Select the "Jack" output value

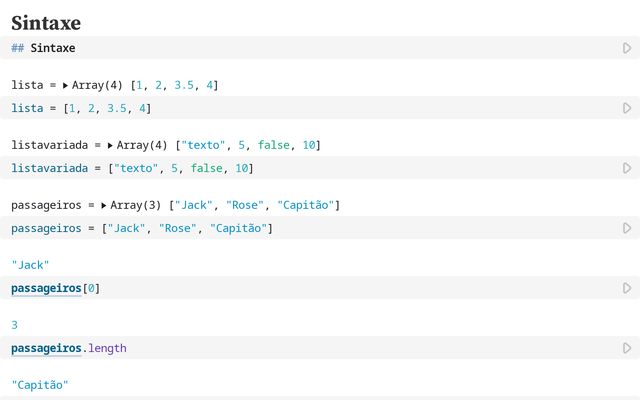(30, 265)
